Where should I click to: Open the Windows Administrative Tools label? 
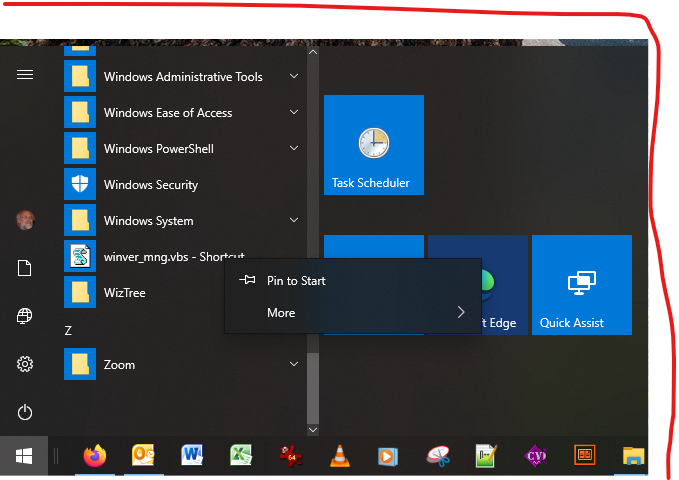pyautogui.click(x=183, y=77)
